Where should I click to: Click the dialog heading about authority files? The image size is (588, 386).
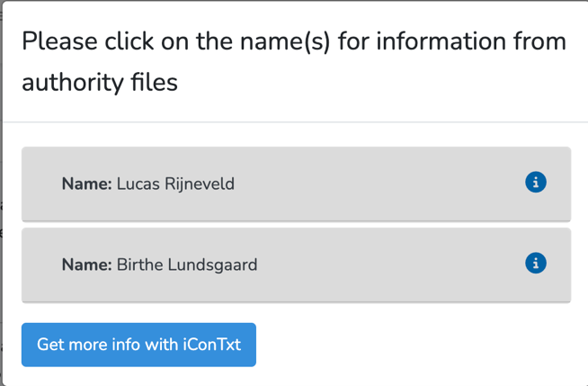(293, 61)
